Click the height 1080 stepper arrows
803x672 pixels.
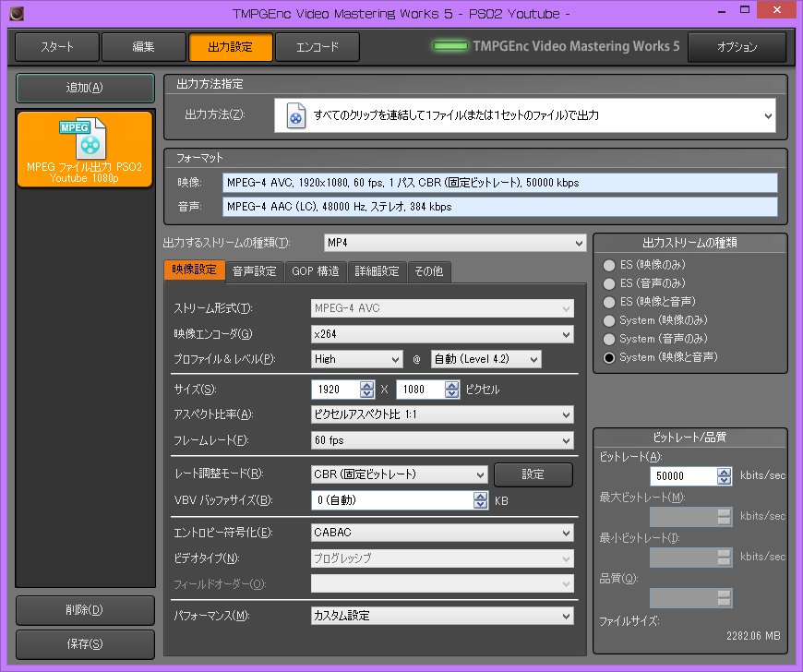tap(451, 390)
